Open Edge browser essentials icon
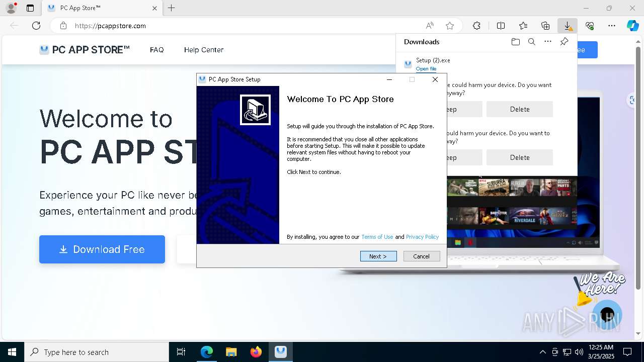Screen dimensions: 644x362 point(590,26)
